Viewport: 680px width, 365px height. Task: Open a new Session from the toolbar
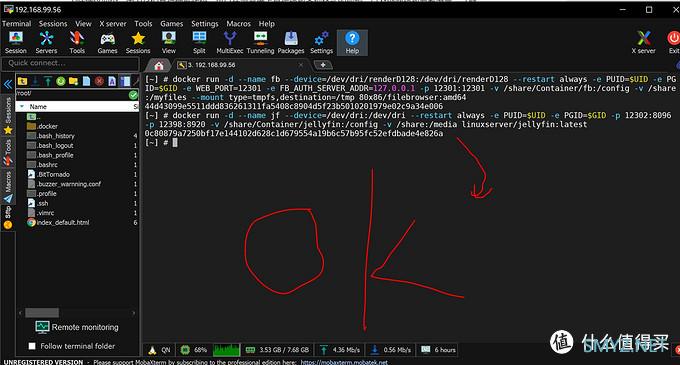[x=16, y=43]
